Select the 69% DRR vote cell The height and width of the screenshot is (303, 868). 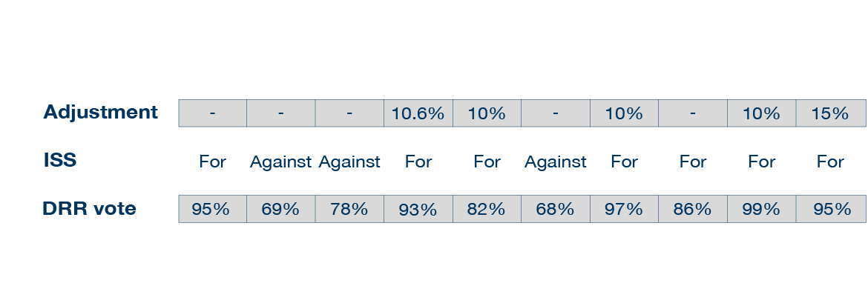280,209
